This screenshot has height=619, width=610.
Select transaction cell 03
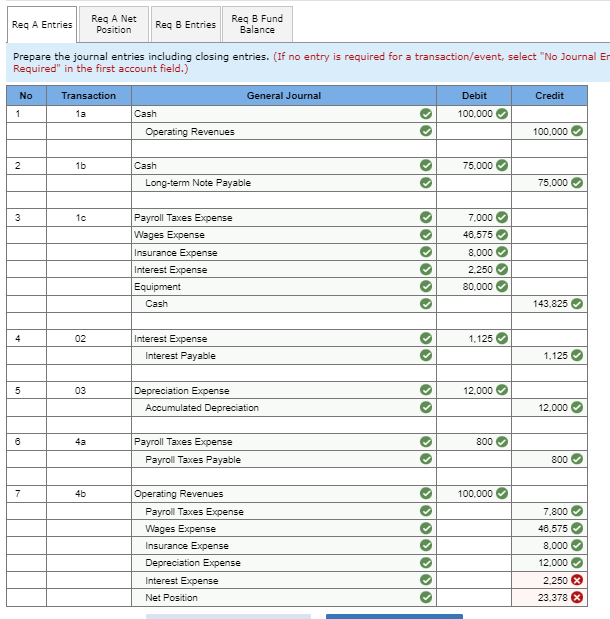coord(89,390)
